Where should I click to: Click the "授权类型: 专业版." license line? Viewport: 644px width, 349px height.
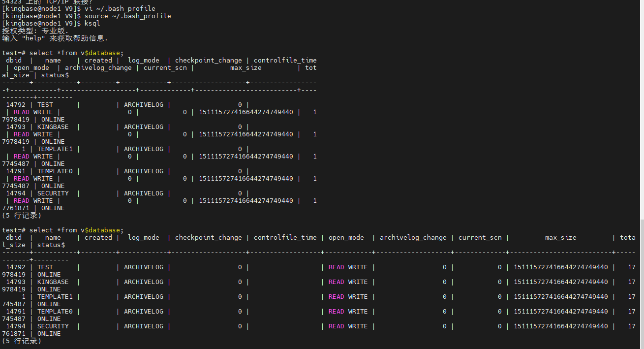[x=35, y=31]
